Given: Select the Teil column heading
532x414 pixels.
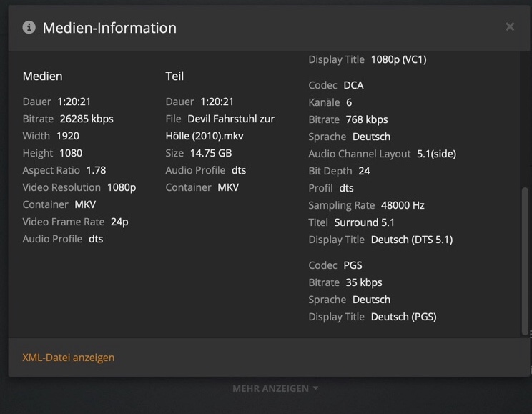Looking at the screenshot, I should [x=175, y=76].
